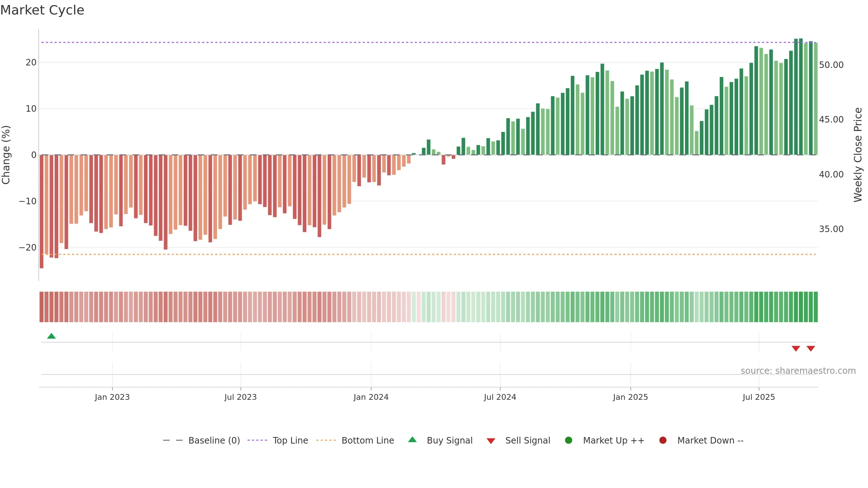868x488 pixels.
Task: Click the 10 change tick label
Action: pos(31,109)
